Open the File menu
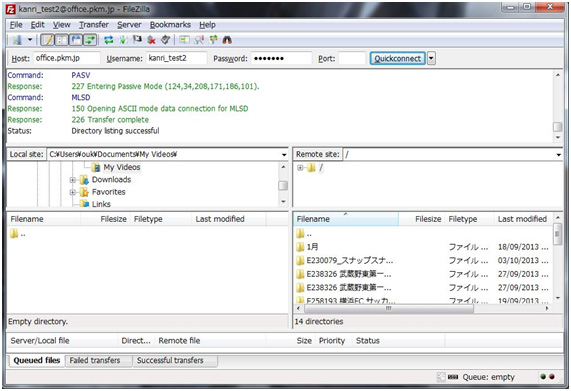This screenshot has height=391, width=571. pyautogui.click(x=16, y=25)
